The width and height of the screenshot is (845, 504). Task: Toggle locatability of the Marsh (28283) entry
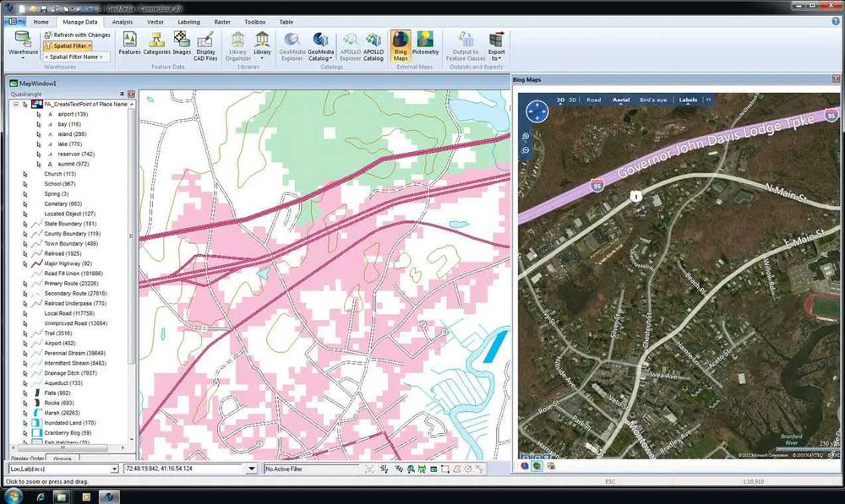[x=25, y=413]
